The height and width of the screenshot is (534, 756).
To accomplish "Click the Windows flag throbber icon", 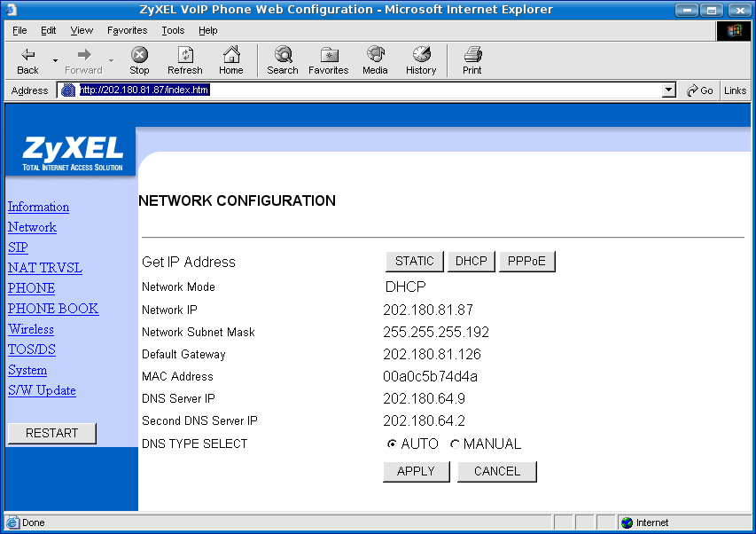I will [x=734, y=31].
